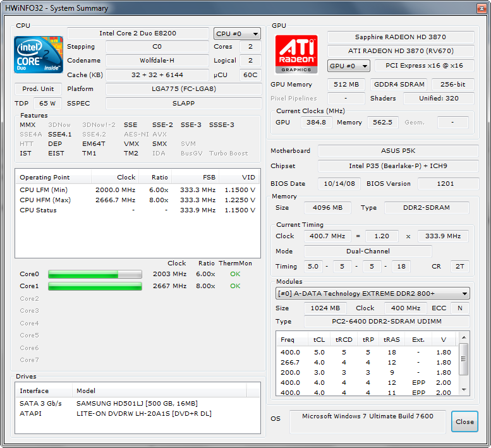Screen dimensions: 491x448
Task: Click the Freq column header
Action: pyautogui.click(x=292, y=340)
